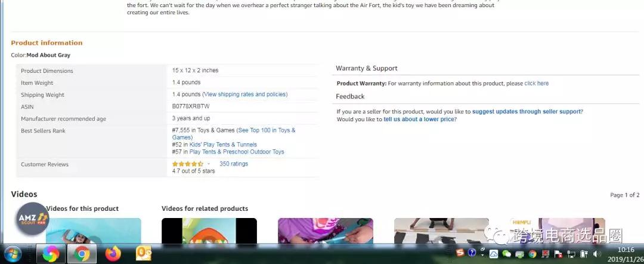Open the 350 ratings link
The height and width of the screenshot is (264, 644).
pos(233,164)
